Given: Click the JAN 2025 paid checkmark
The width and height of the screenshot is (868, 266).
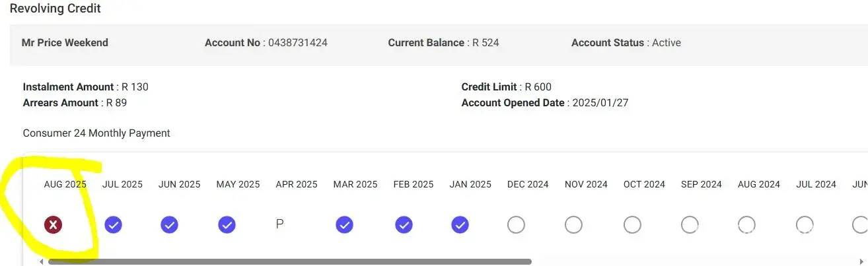Looking at the screenshot, I should 460,225.
